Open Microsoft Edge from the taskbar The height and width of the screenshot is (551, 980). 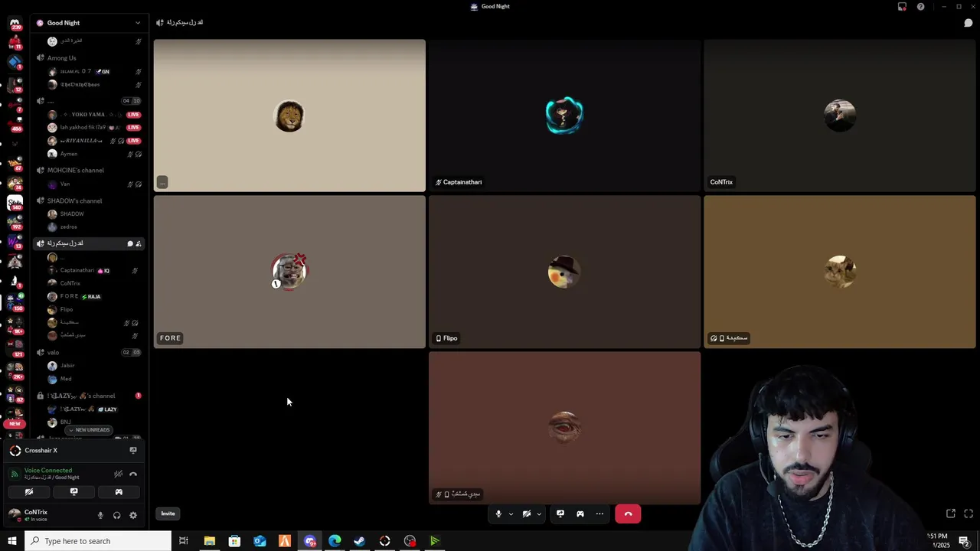point(335,541)
